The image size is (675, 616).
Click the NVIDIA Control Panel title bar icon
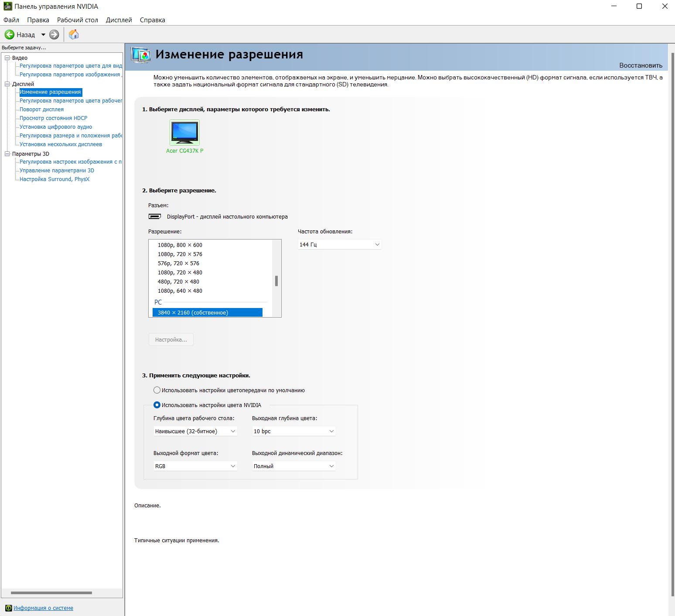tap(7, 6)
